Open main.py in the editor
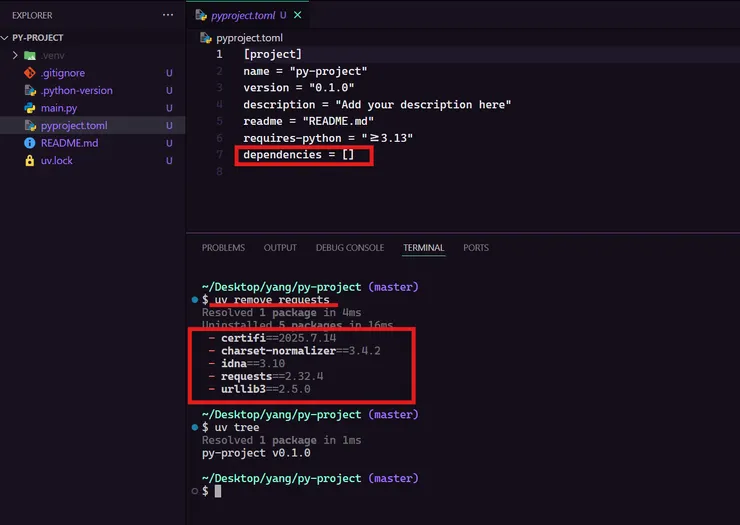740x525 pixels. point(59,108)
